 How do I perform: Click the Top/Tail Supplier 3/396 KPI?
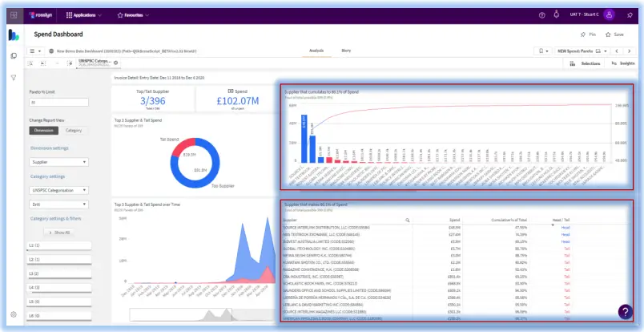tap(153, 99)
